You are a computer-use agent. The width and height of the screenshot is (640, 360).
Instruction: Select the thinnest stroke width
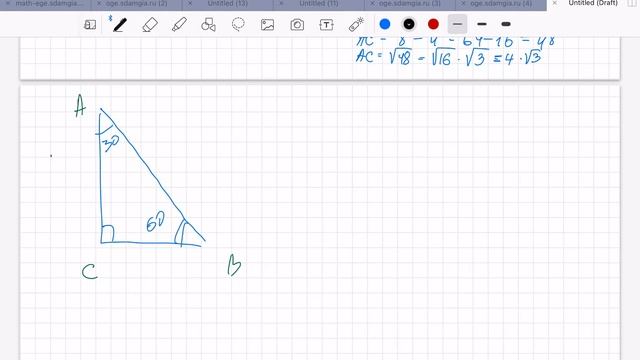(x=458, y=24)
